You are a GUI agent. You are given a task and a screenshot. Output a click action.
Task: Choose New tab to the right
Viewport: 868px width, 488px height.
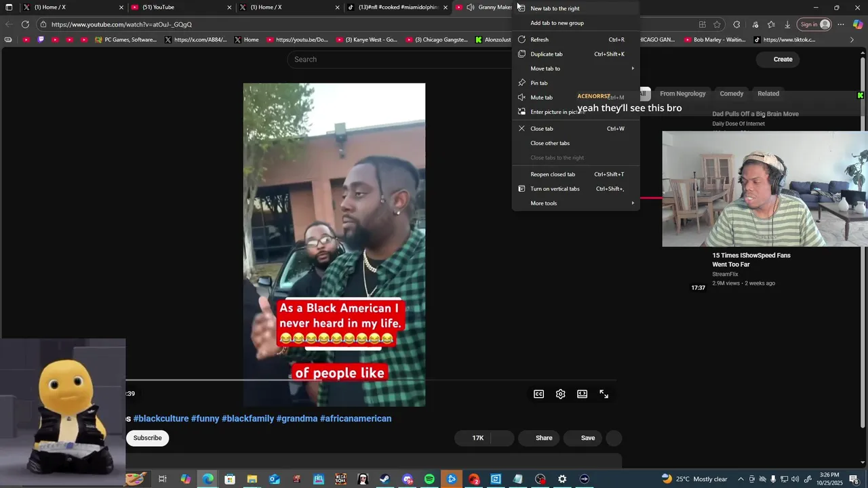[x=576, y=8]
